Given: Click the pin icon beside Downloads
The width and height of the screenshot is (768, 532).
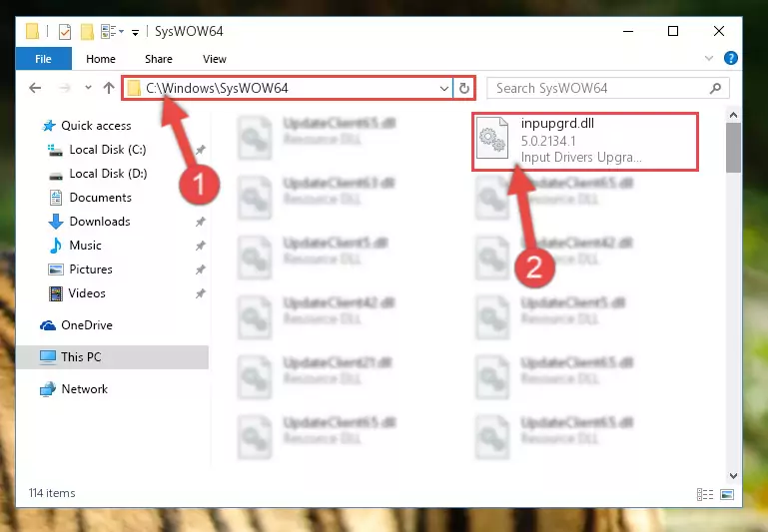Looking at the screenshot, I should pos(201,222).
